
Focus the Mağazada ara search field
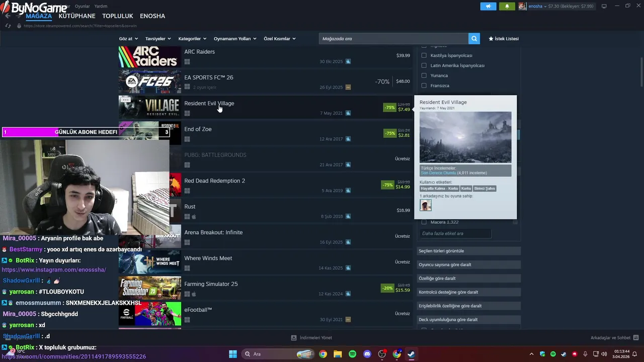[393, 39]
